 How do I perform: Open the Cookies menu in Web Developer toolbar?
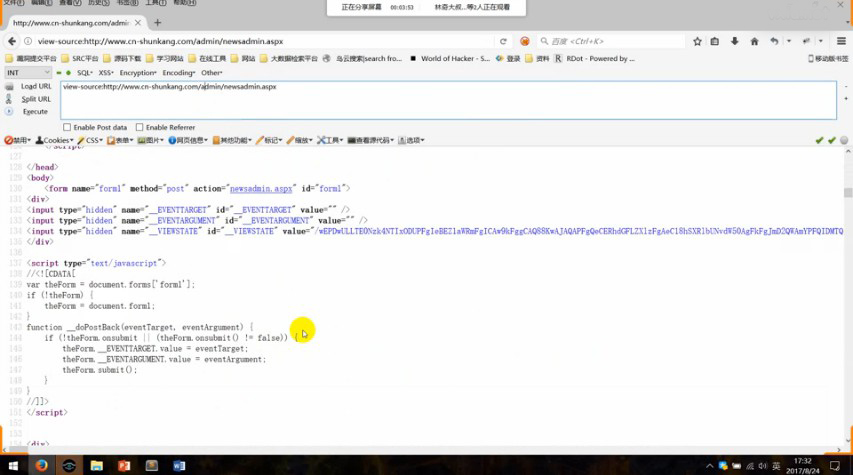[x=55, y=141]
